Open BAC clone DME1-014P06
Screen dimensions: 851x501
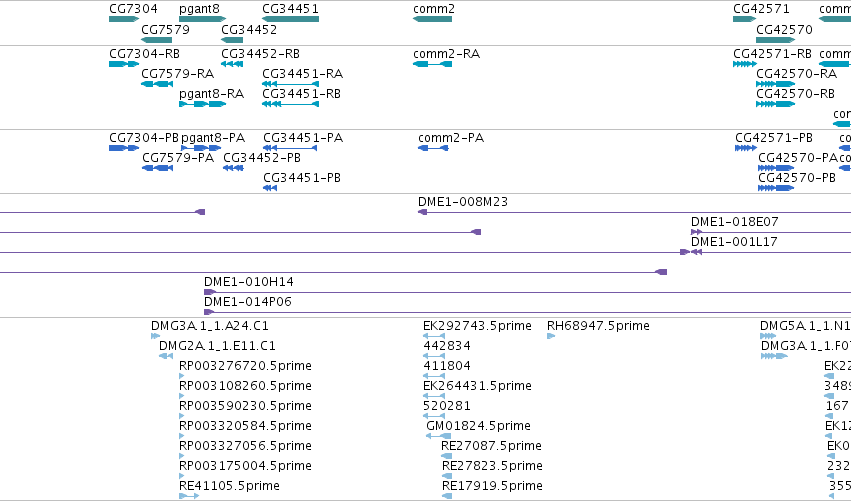click(247, 302)
